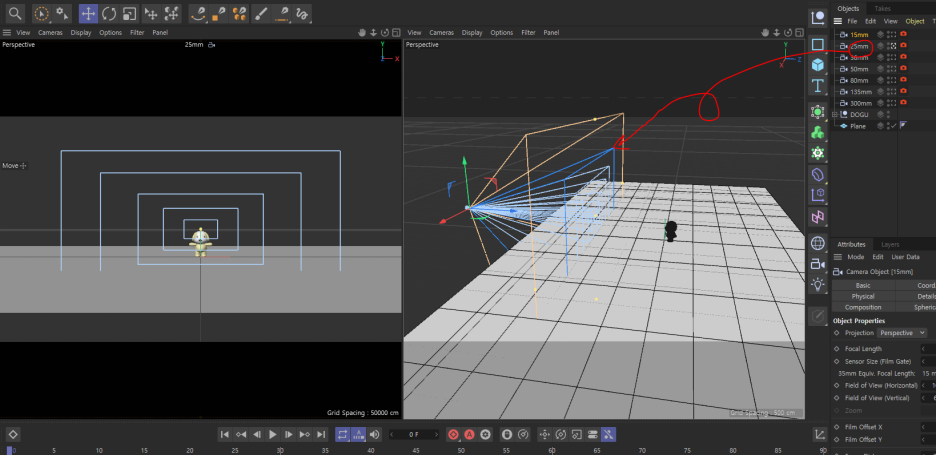
Task: Toggle keyframe diamond for Focal Length
Action: coord(836,349)
